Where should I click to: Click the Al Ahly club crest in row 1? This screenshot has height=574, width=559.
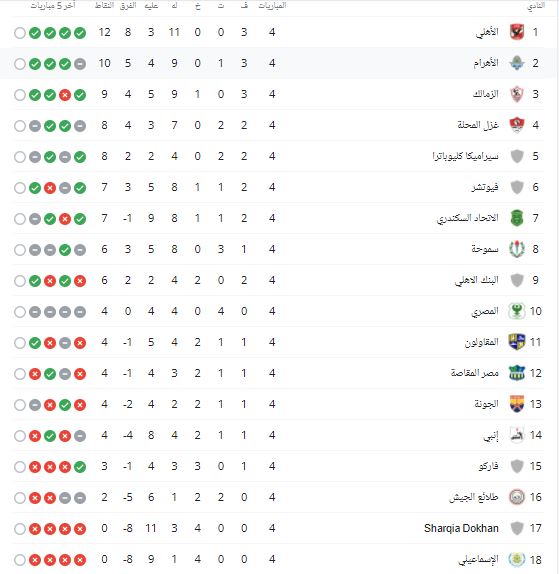517,32
